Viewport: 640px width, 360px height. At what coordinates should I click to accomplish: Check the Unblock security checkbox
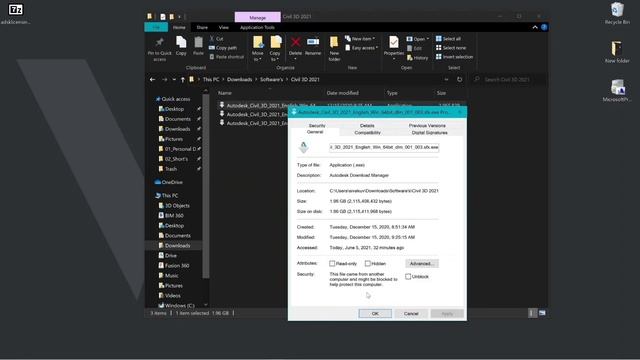408,276
